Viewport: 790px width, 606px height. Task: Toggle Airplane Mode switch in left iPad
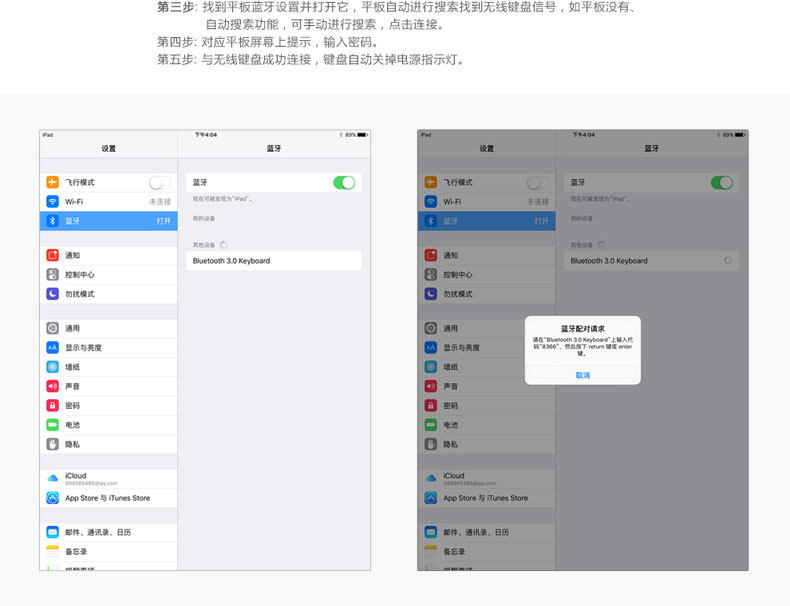[160, 182]
